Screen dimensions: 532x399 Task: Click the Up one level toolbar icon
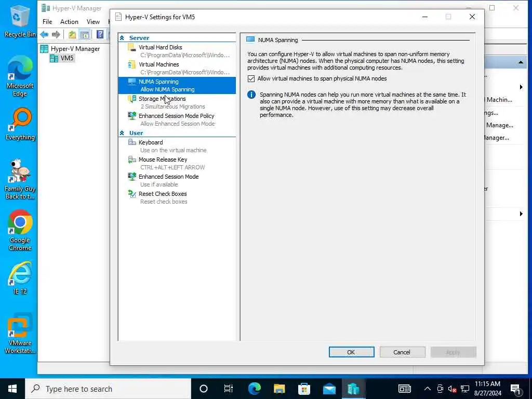[x=72, y=34]
